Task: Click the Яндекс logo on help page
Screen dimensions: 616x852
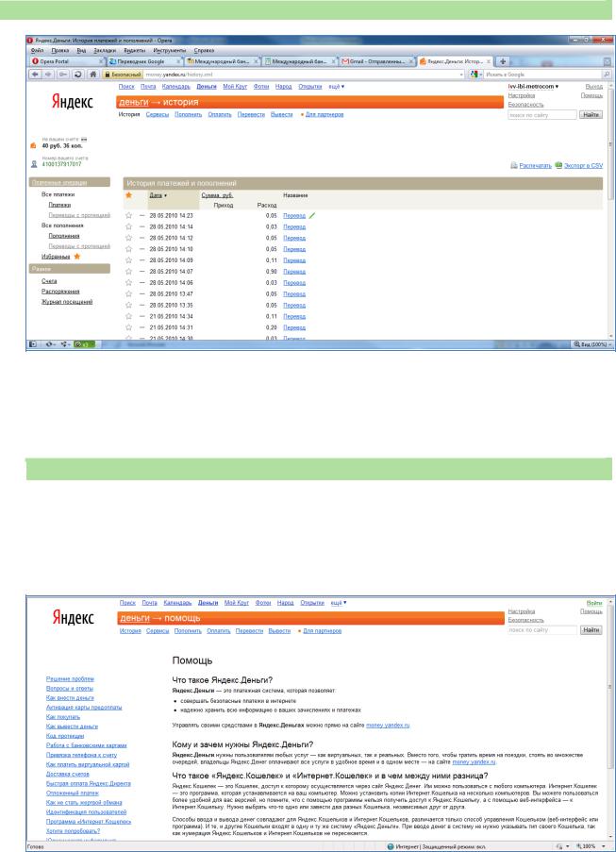Action: click(73, 618)
